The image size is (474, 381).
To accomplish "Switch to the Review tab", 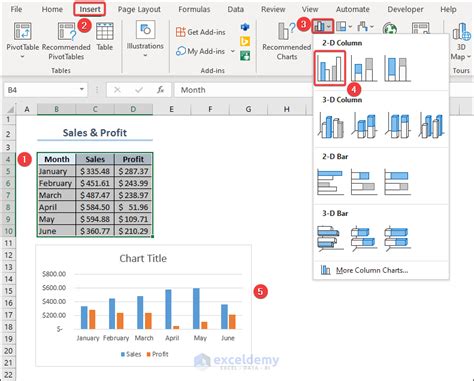I will pyautogui.click(x=273, y=9).
